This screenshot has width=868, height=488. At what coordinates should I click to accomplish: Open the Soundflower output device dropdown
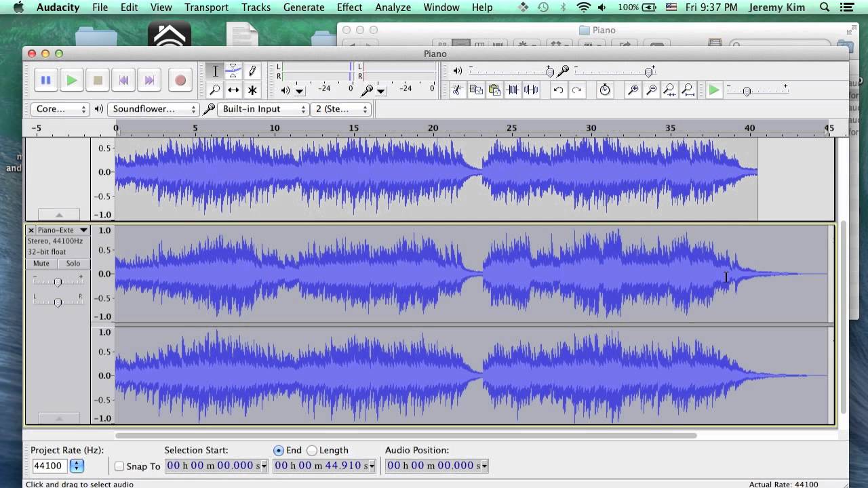pos(154,109)
